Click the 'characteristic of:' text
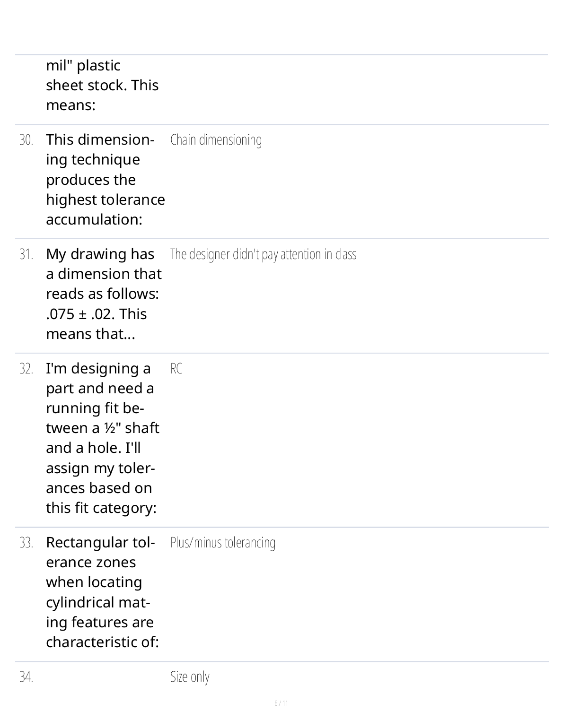This screenshot has height=728, width=563. (102, 642)
